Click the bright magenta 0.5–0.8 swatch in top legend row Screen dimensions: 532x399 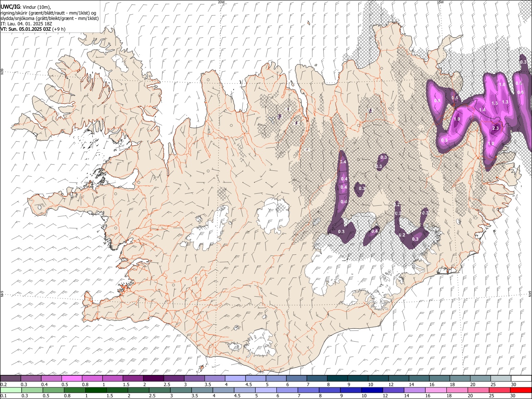pyautogui.click(x=72, y=379)
